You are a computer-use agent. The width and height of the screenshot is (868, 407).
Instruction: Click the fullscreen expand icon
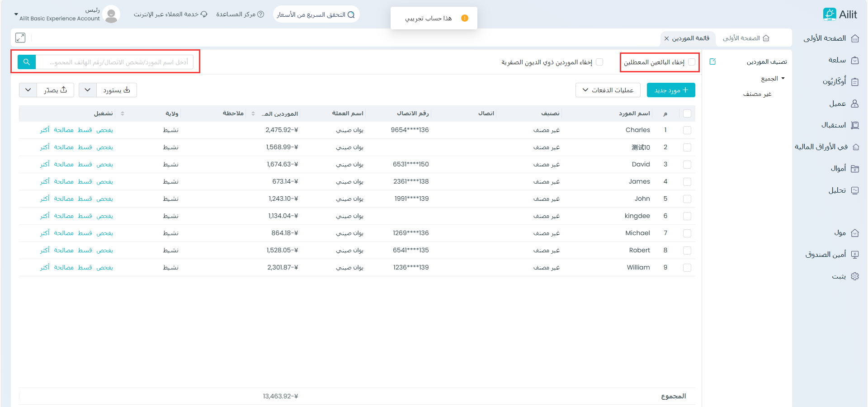20,38
